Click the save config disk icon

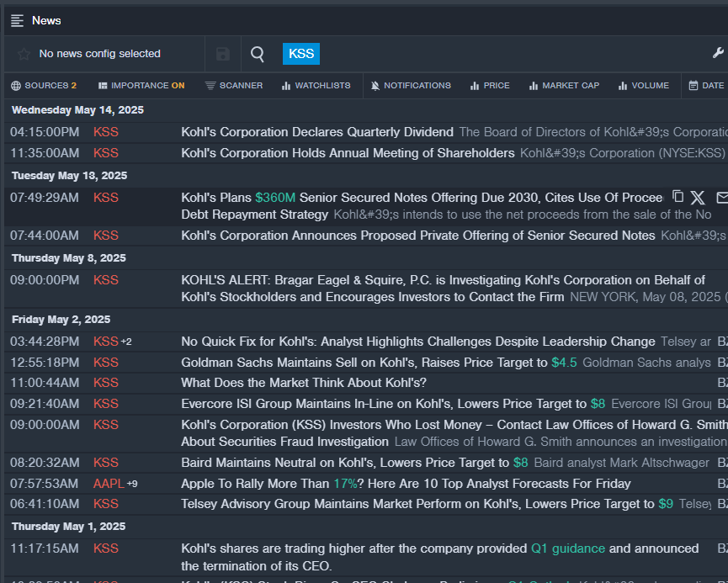click(223, 54)
